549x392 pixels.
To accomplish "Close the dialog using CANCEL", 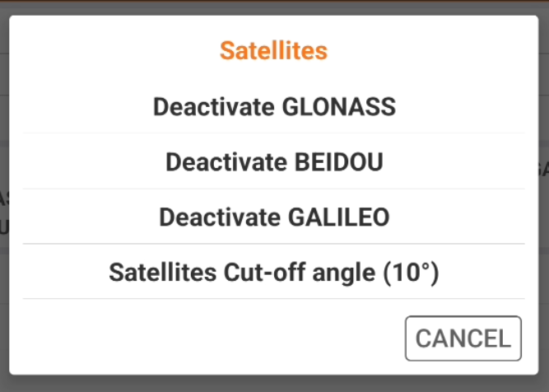I will click(x=463, y=338).
